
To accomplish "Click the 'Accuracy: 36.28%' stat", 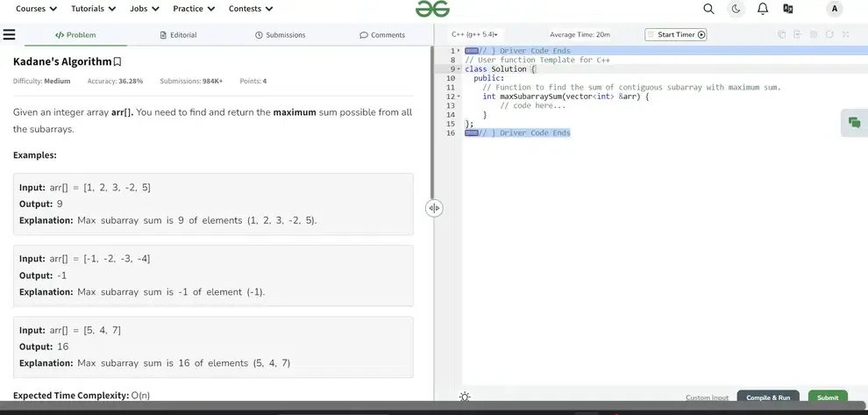I will tap(115, 81).
